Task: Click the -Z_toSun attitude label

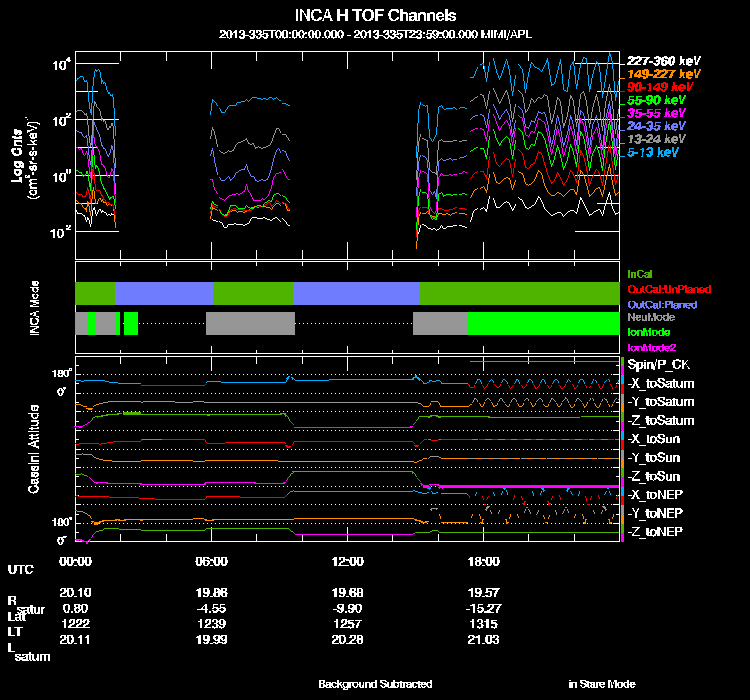Action: click(x=654, y=476)
